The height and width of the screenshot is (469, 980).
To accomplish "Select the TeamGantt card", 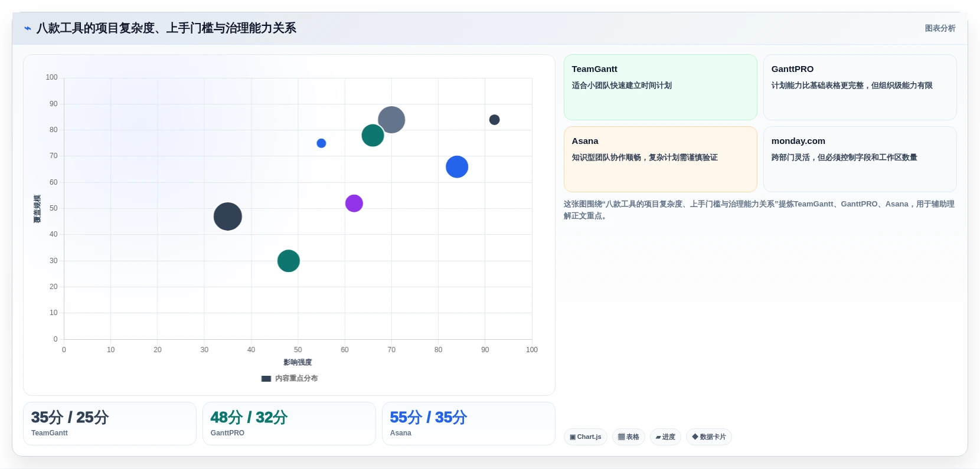I will point(660,87).
